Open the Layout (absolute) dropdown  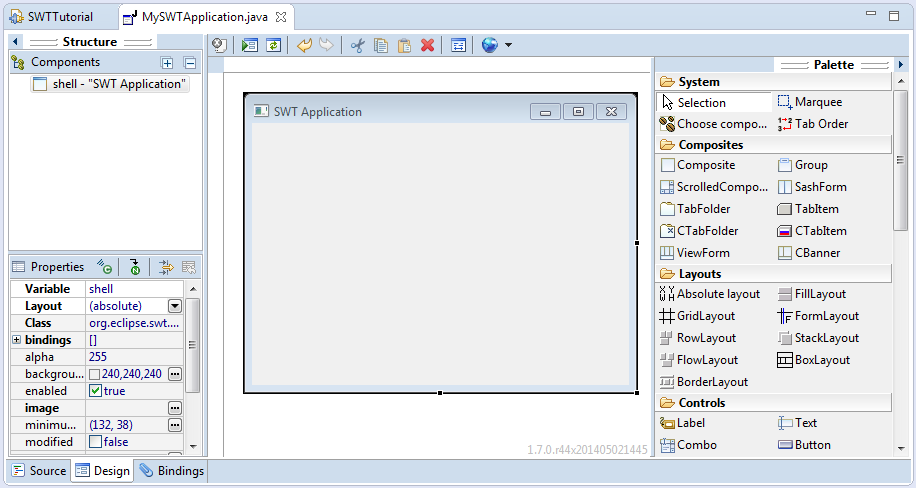click(x=175, y=306)
